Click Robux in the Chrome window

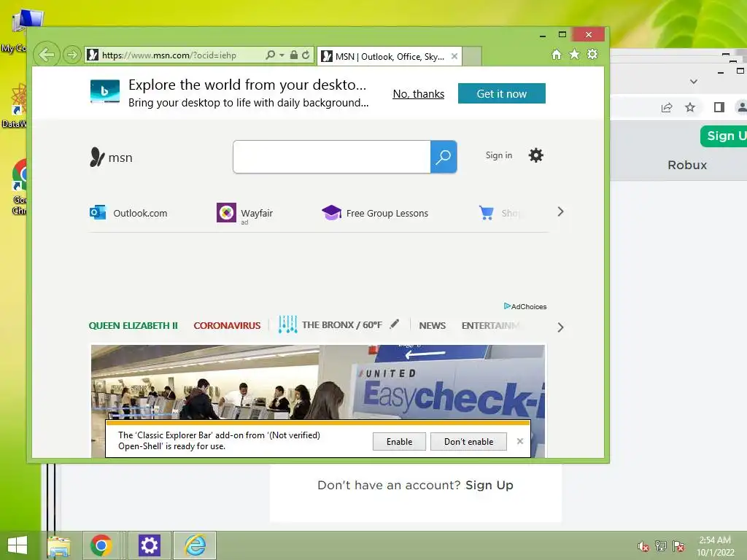click(x=687, y=166)
